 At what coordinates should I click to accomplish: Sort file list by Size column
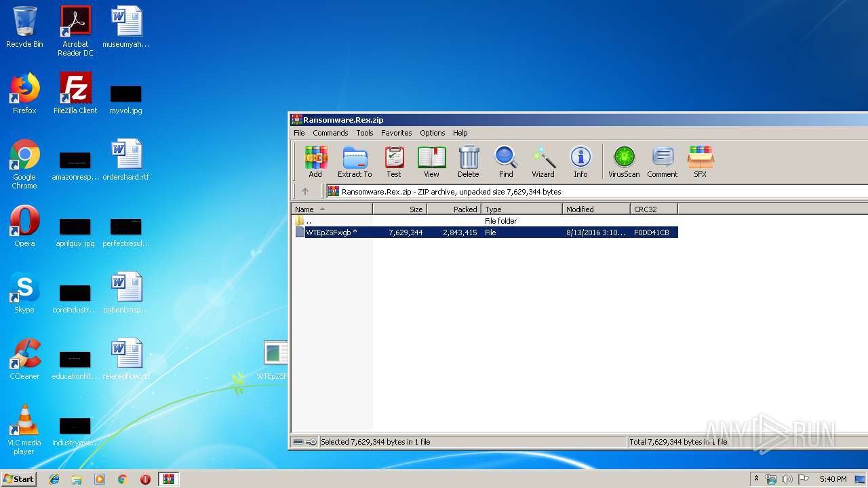click(400, 209)
